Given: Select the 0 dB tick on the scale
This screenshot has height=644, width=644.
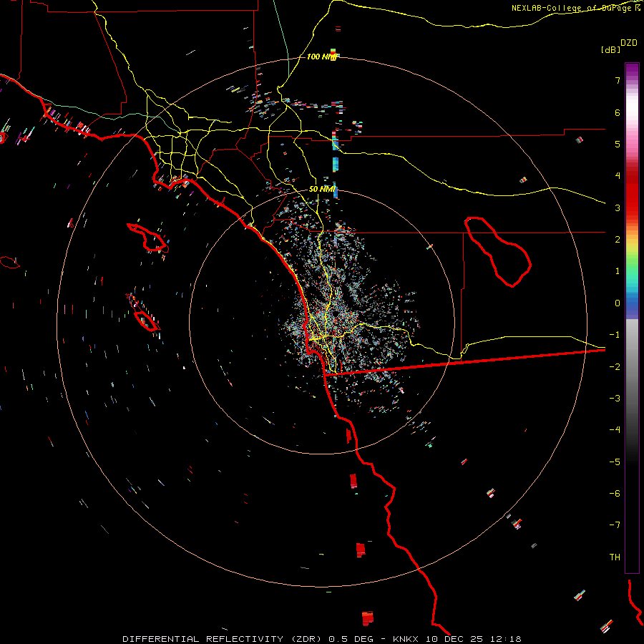Looking at the screenshot, I should 618,303.
